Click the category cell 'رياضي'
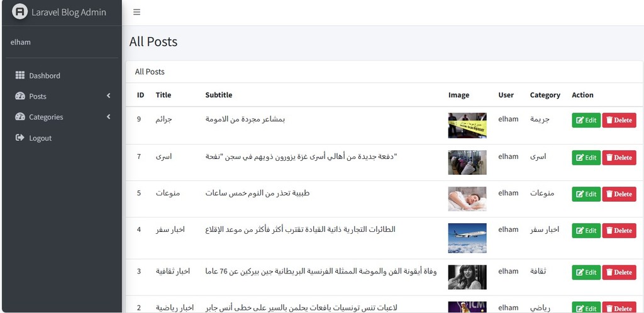 pyautogui.click(x=540, y=308)
